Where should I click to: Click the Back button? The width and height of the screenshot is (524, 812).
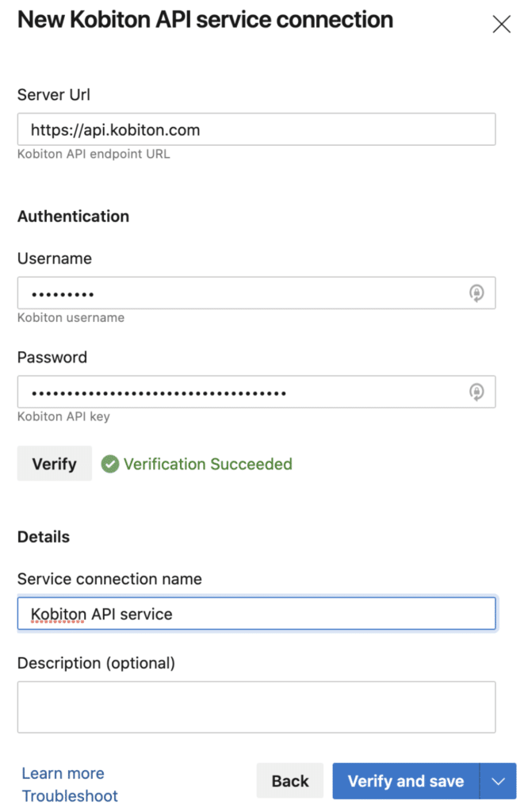coord(289,780)
